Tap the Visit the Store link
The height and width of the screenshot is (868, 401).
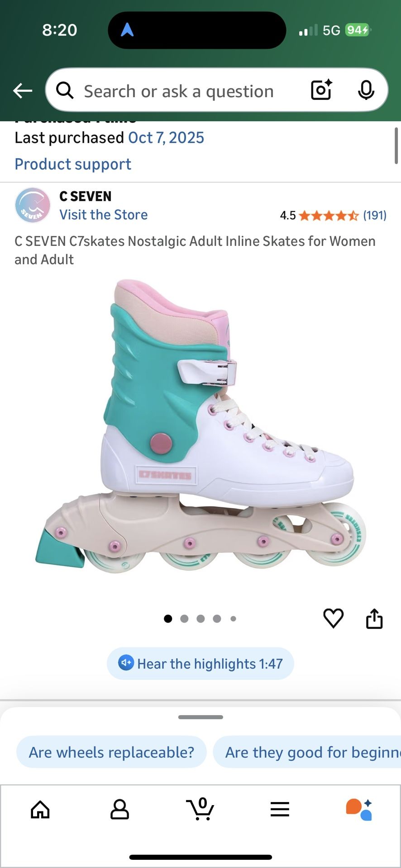[x=104, y=215]
